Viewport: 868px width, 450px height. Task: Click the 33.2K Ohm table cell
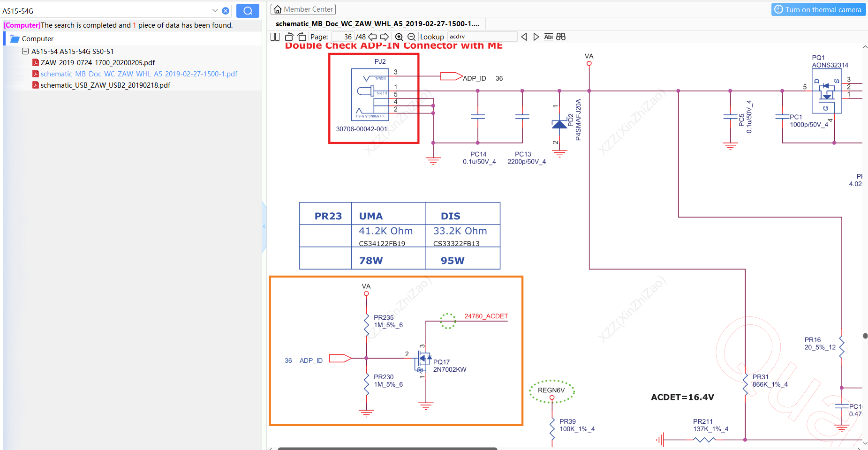(x=460, y=231)
